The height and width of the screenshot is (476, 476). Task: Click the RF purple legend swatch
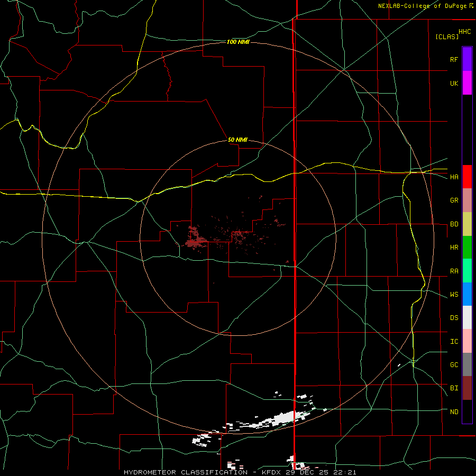click(467, 59)
